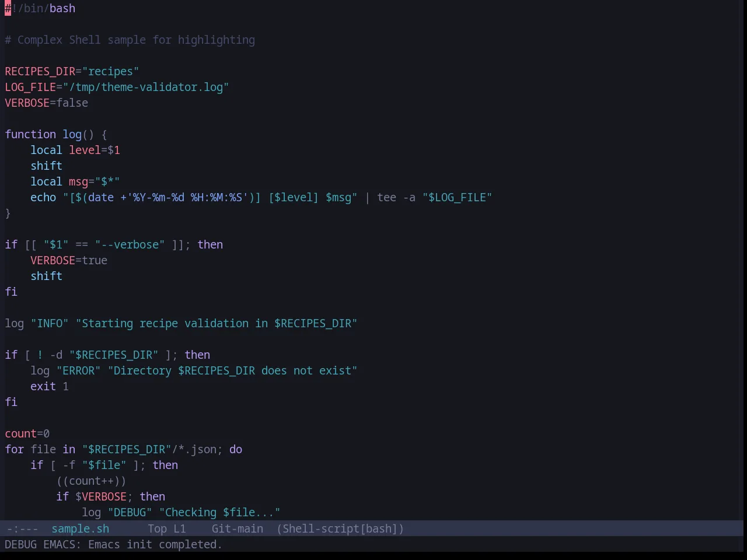Screen dimensions: 747x560
Task: Click the log "INFO" Starting recipe validation line
Action: click(181, 323)
